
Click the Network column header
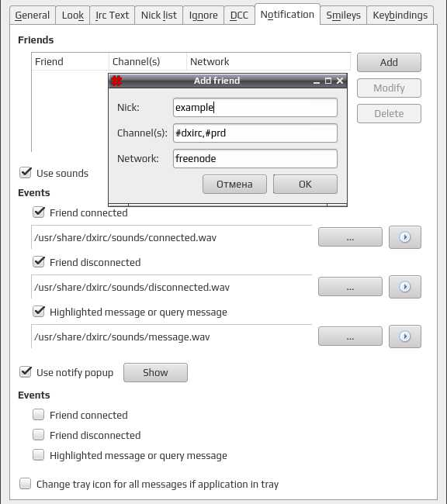269,61
